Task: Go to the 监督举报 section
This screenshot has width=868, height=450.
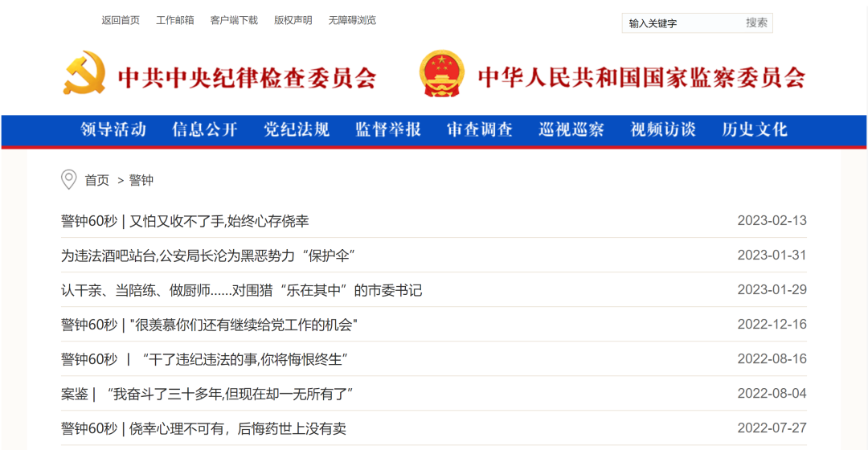Action: click(x=388, y=129)
